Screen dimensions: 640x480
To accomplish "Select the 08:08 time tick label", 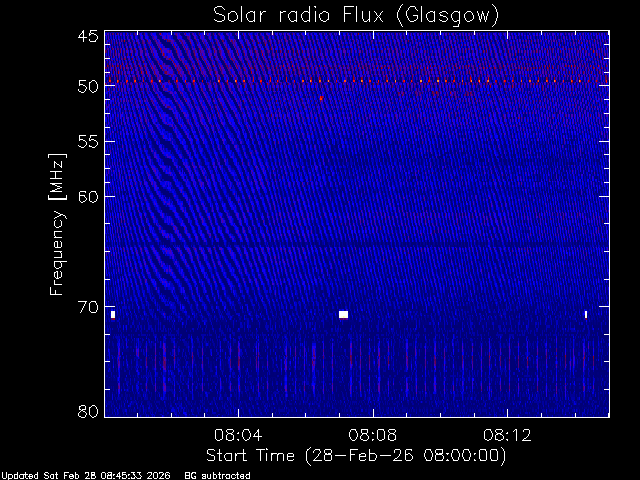I will (373, 435).
